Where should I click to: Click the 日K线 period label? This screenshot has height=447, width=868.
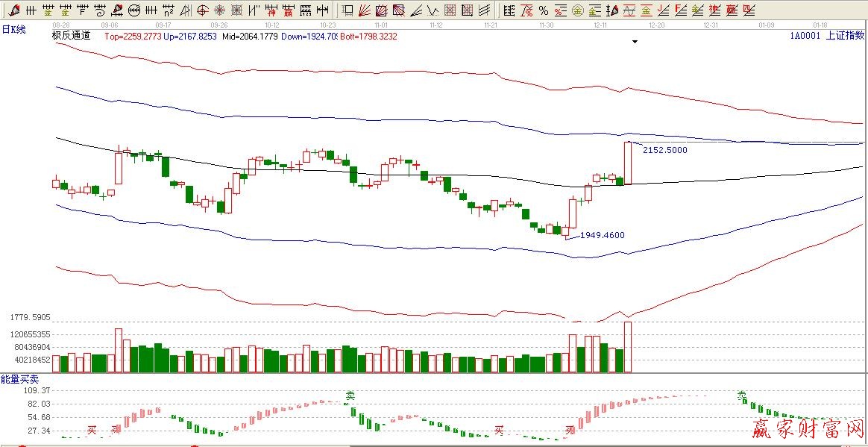click(13, 29)
